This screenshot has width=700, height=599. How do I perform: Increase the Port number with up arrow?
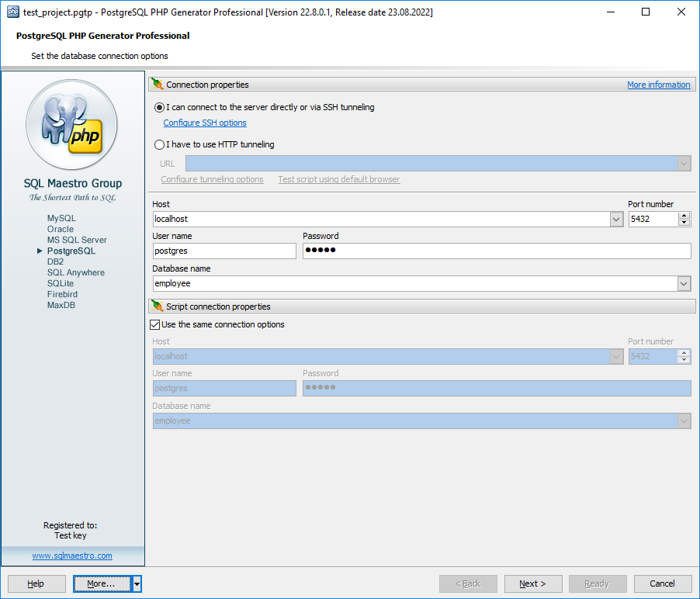pyautogui.click(x=684, y=216)
